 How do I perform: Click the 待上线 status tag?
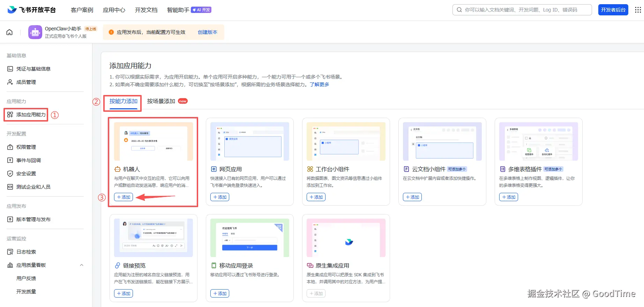click(91, 29)
